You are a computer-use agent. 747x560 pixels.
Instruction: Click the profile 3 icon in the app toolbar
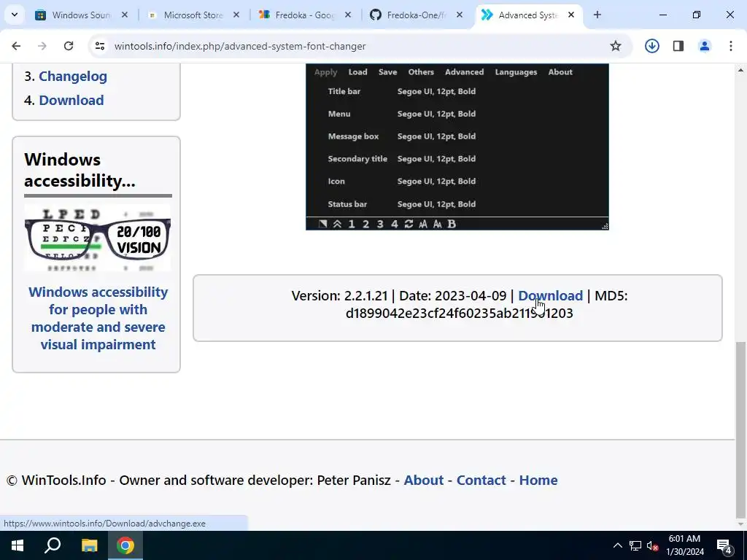pos(380,224)
